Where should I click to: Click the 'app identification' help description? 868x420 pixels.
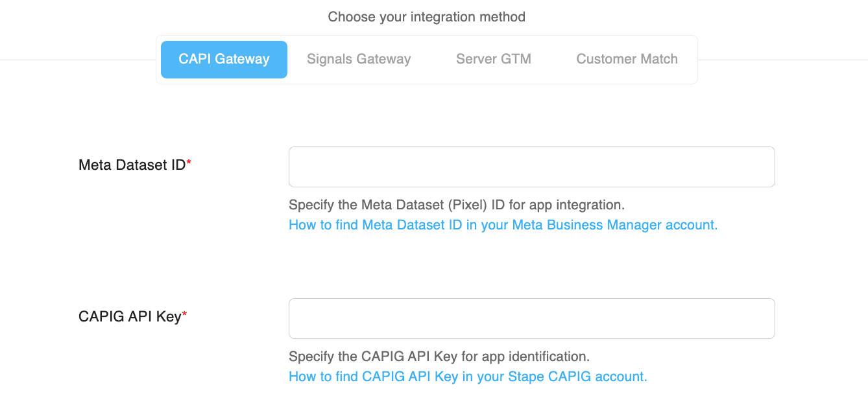tap(439, 356)
